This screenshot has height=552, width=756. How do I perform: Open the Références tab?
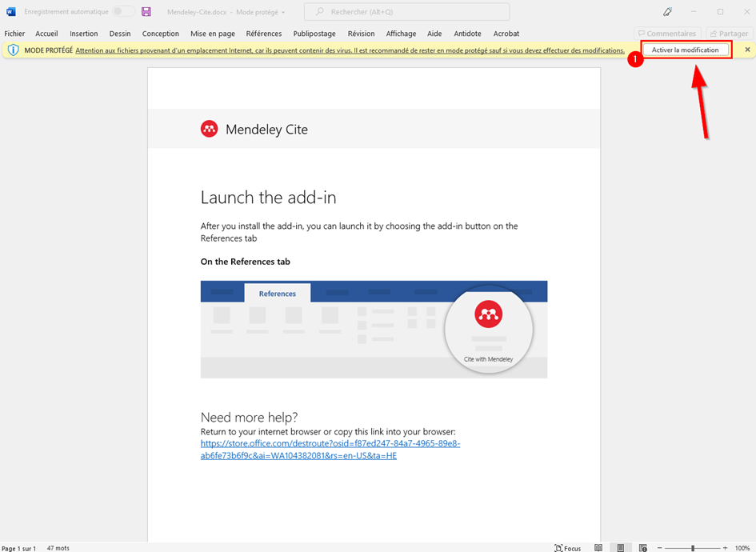coord(264,34)
